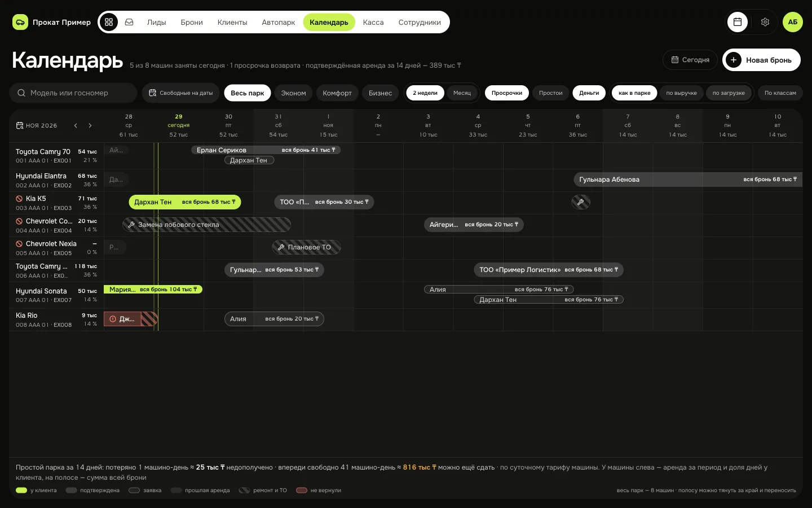
Task: Click the blocked icon next to Kia K5
Action: (19, 199)
